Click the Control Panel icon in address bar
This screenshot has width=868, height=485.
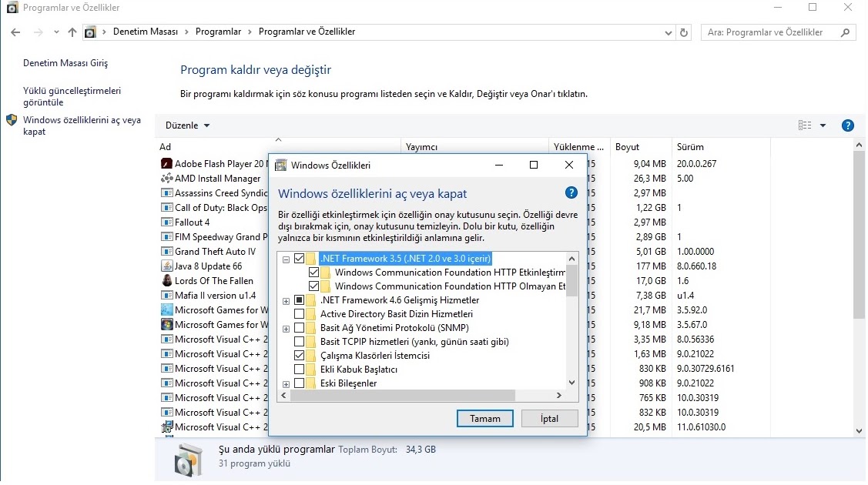[90, 32]
